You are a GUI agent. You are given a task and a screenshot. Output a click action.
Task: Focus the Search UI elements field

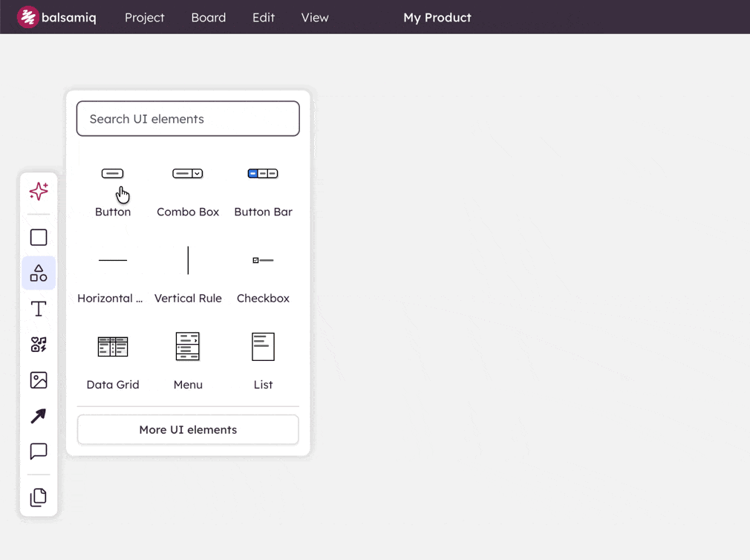pos(188,119)
